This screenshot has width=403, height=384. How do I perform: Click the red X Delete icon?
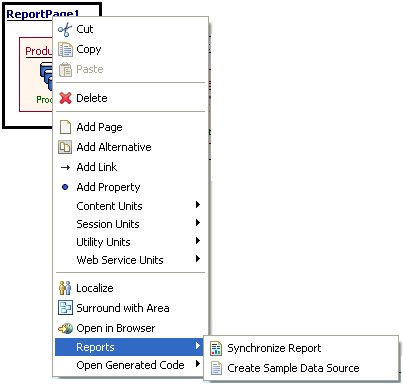coord(65,98)
